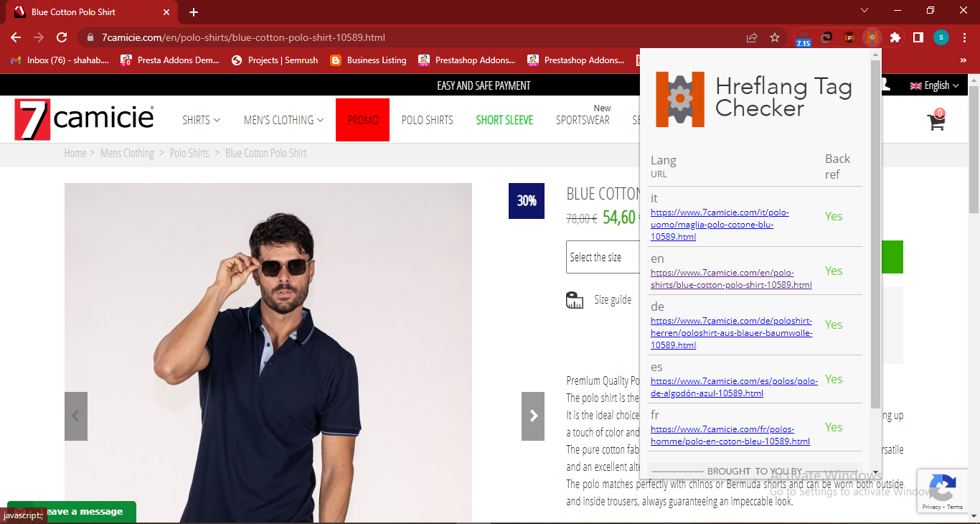Click the browser back arrow
The height and width of the screenshot is (524, 980).
click(16, 37)
